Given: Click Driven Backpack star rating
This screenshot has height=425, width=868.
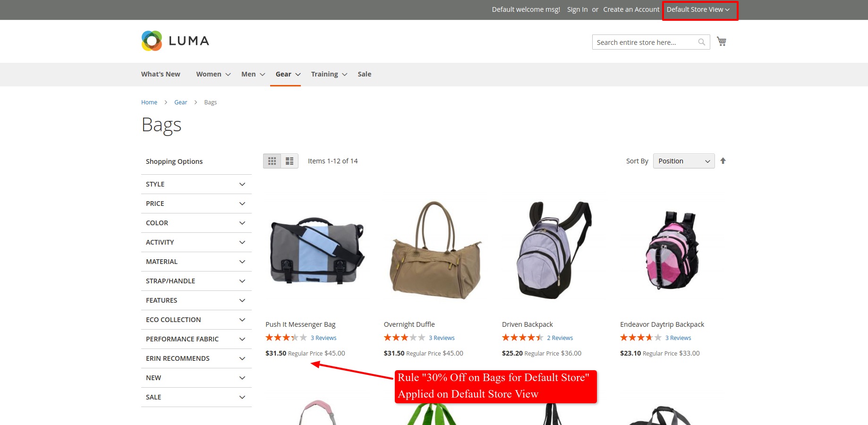Looking at the screenshot, I should point(523,338).
